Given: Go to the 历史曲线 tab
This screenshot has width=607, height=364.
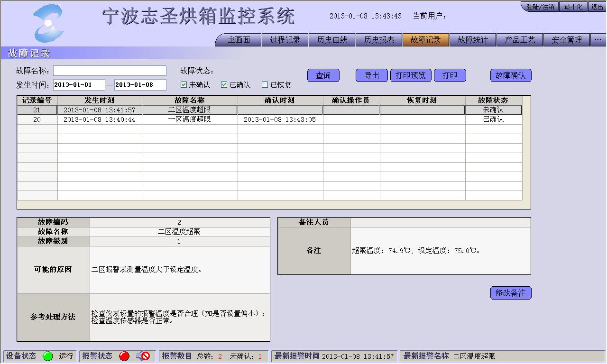Looking at the screenshot, I should 332,40.
